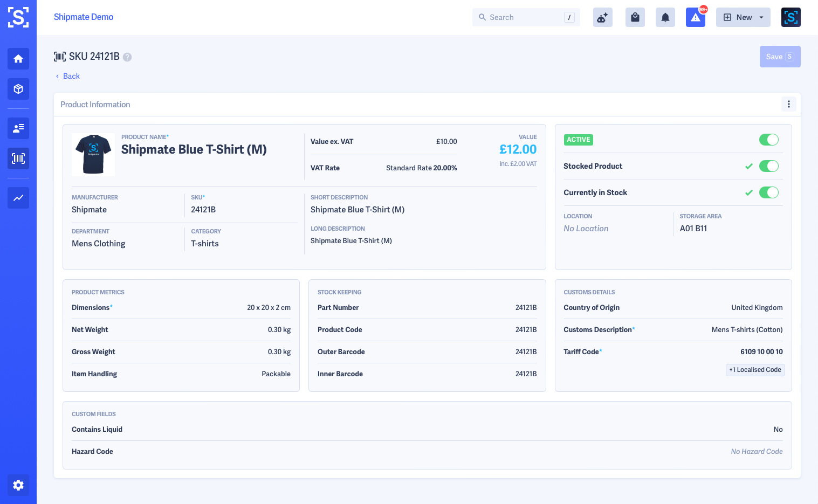Image resolution: width=818 pixels, height=504 pixels.
Task: Click Country of Origin United Kingdom
Action: [757, 308]
